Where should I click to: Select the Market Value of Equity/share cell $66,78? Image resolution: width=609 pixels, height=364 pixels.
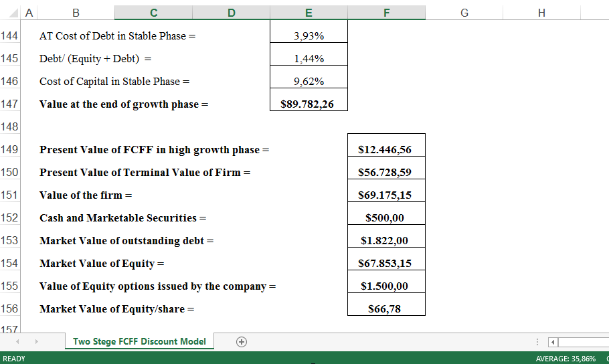[385, 309]
